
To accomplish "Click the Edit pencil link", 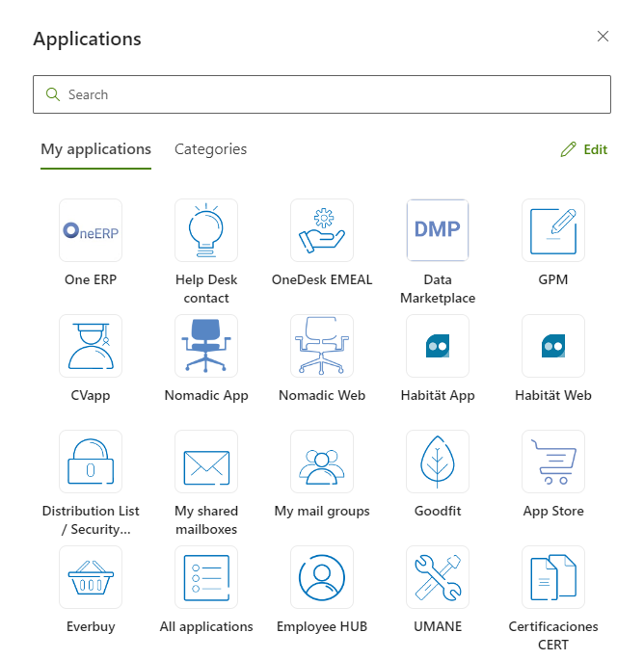I will (x=584, y=149).
